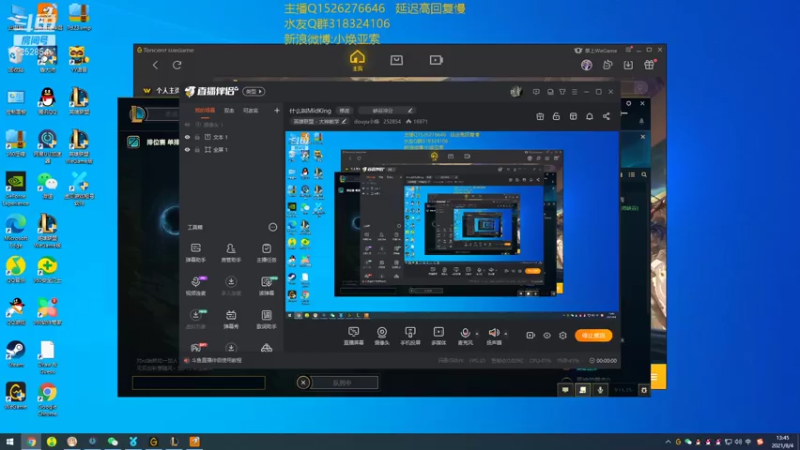Open the WeGame store tab
Image resolution: width=800 pixels, height=450 pixels.
[396, 60]
